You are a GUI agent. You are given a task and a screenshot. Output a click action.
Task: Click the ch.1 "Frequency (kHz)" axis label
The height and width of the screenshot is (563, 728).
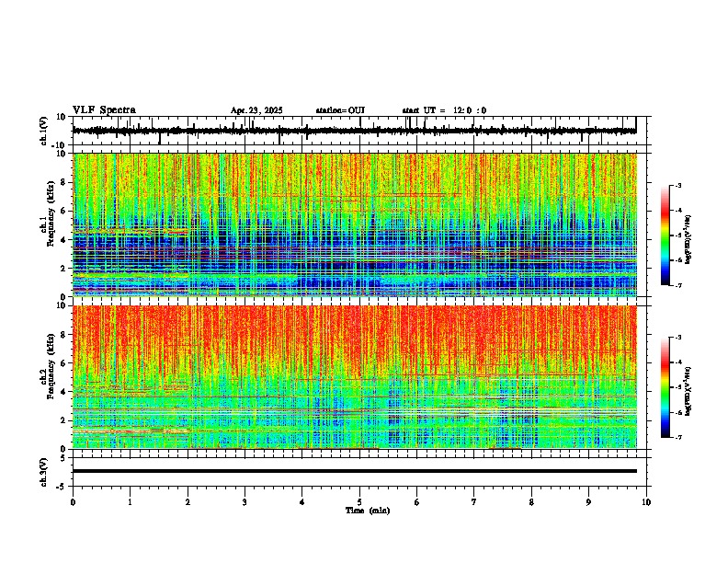(x=51, y=213)
